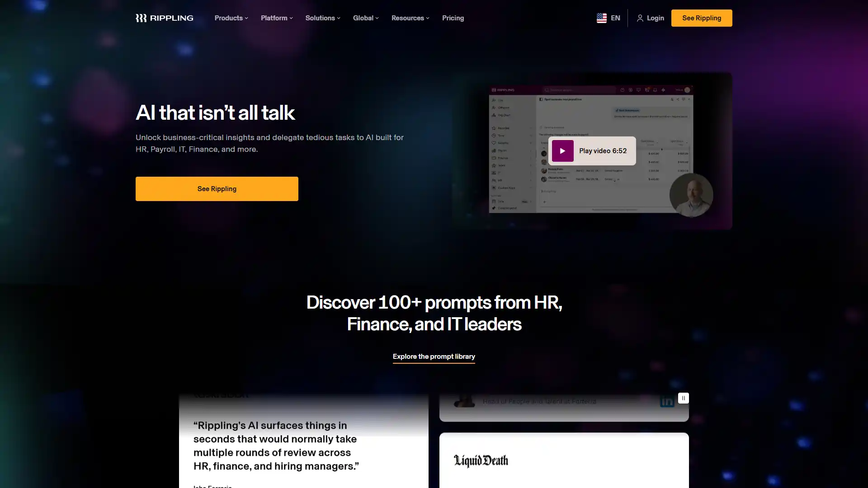Click See Rippling in the navigation bar
The image size is (868, 488).
(x=702, y=18)
